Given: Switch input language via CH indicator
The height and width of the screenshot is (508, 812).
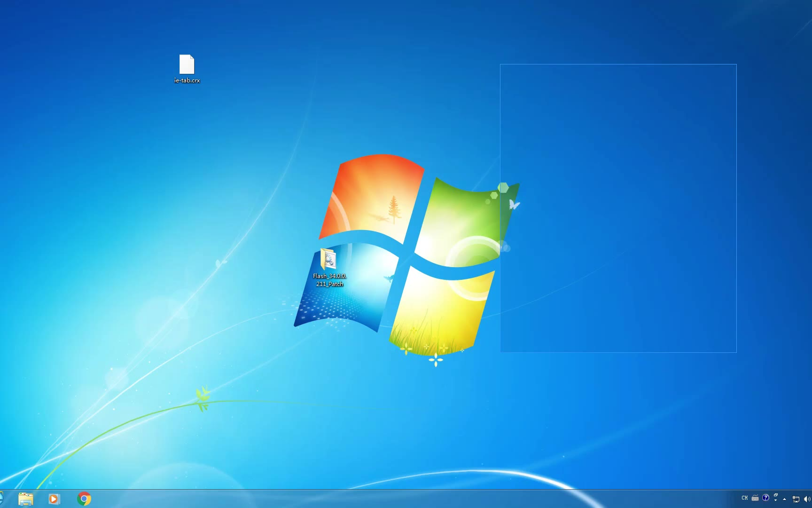Looking at the screenshot, I should pos(744,498).
